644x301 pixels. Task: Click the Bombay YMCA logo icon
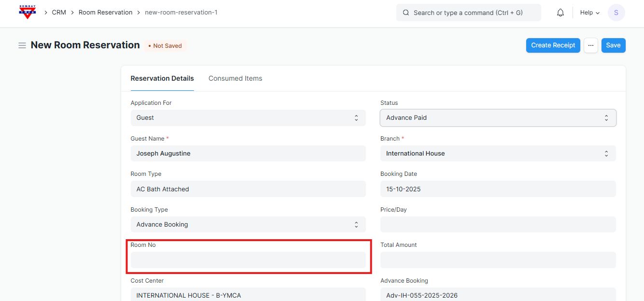[28, 13]
